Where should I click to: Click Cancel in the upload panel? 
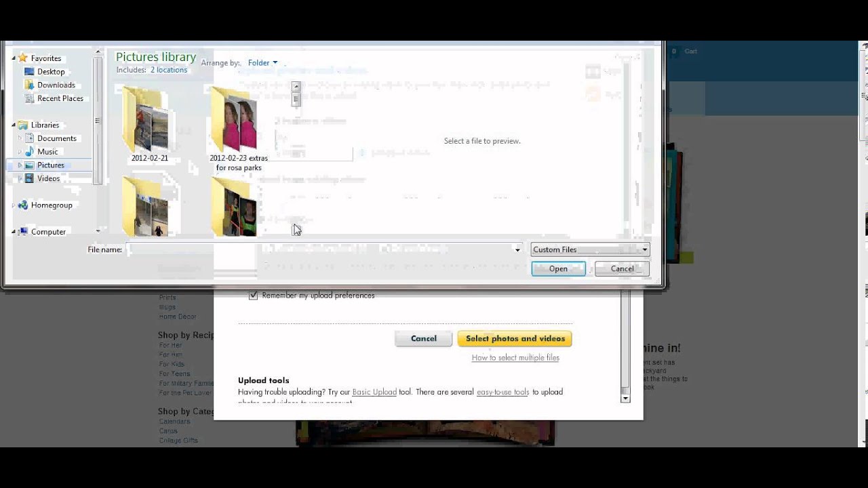coord(424,339)
